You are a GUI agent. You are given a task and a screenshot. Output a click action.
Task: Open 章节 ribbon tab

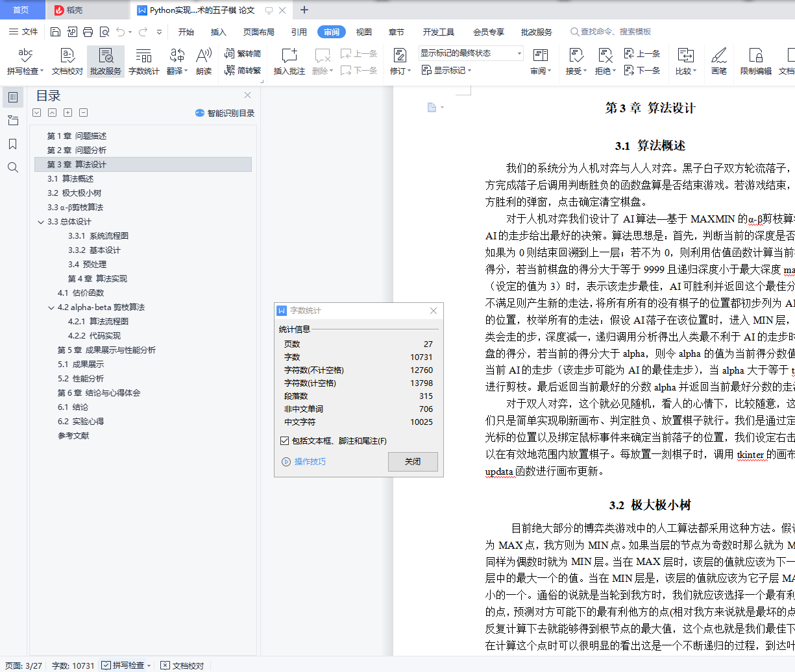[x=397, y=32]
